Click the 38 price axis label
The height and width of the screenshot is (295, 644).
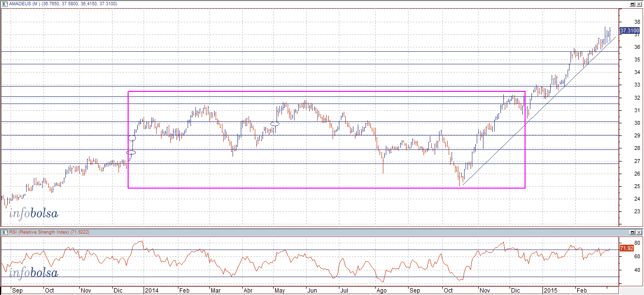point(638,22)
